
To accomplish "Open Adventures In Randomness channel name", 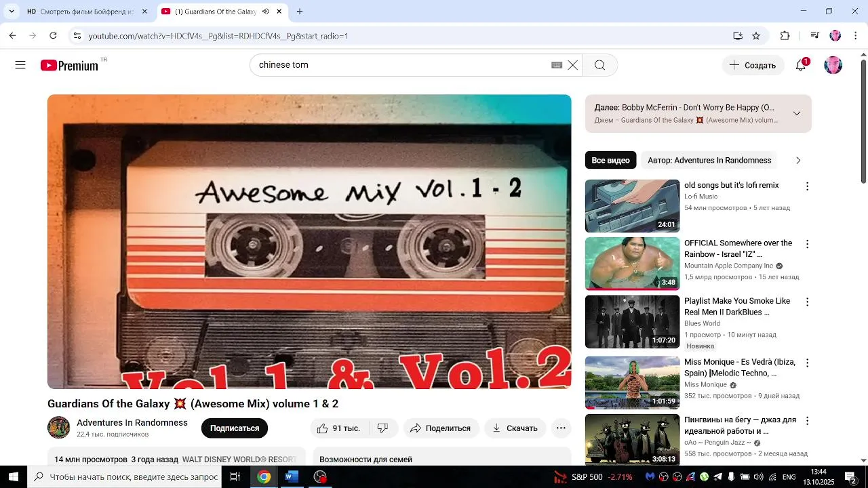I will point(132,422).
